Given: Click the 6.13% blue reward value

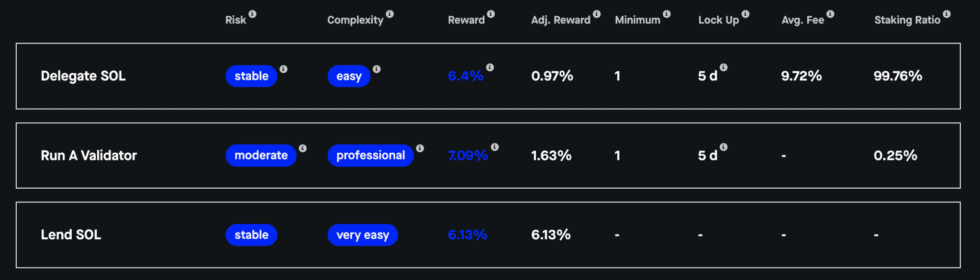Looking at the screenshot, I should [468, 235].
